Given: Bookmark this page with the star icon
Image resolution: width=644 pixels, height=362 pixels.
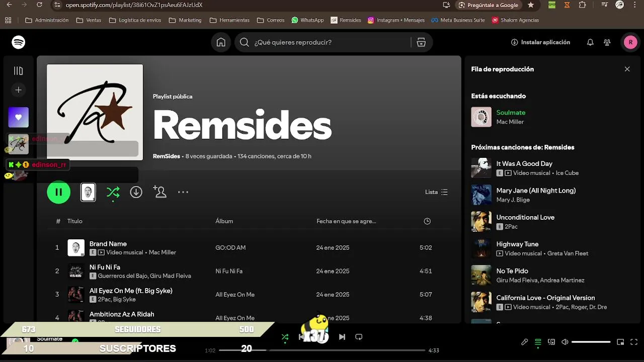Looking at the screenshot, I should tap(531, 5).
